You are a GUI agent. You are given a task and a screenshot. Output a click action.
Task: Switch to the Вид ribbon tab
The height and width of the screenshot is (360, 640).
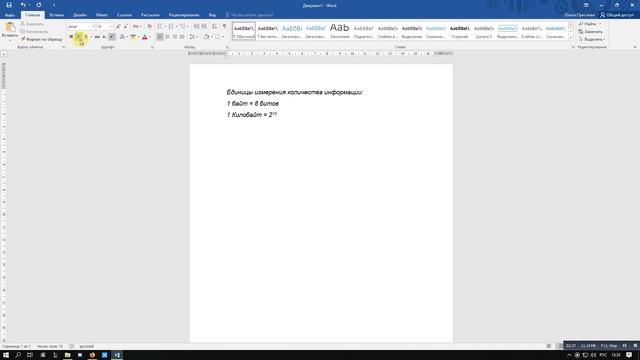212,15
